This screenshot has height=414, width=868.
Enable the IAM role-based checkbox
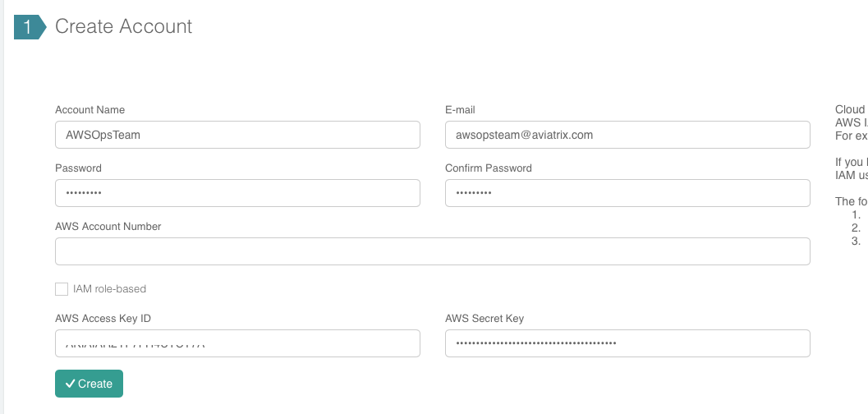pyautogui.click(x=62, y=289)
